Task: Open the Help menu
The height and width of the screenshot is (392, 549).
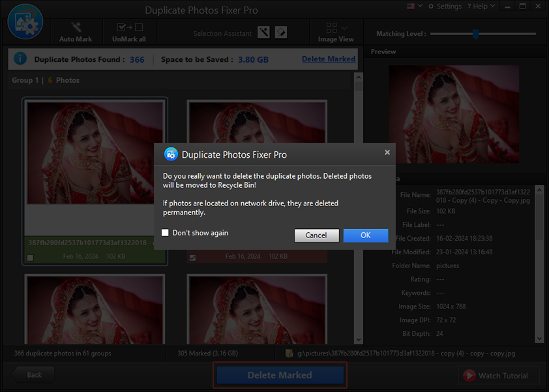Action: [x=481, y=7]
